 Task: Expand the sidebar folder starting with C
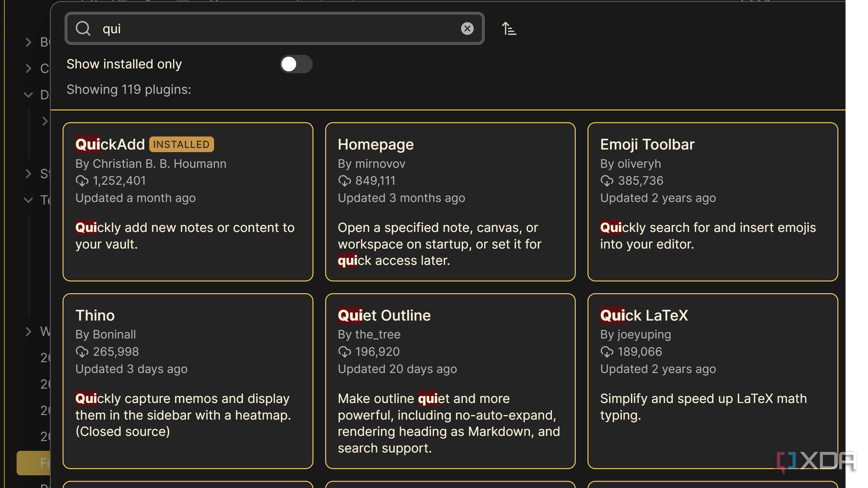(x=28, y=68)
